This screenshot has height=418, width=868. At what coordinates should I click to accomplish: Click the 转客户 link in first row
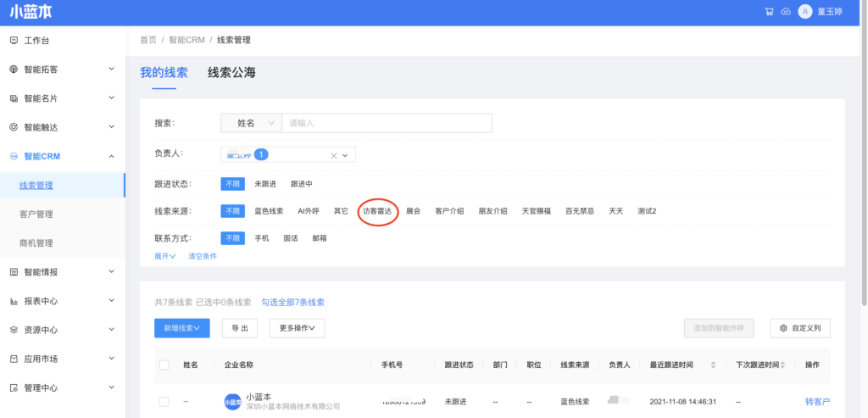[x=817, y=402]
